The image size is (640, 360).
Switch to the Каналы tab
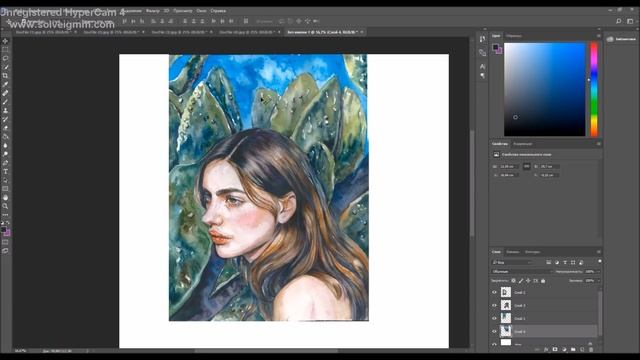click(x=513, y=252)
